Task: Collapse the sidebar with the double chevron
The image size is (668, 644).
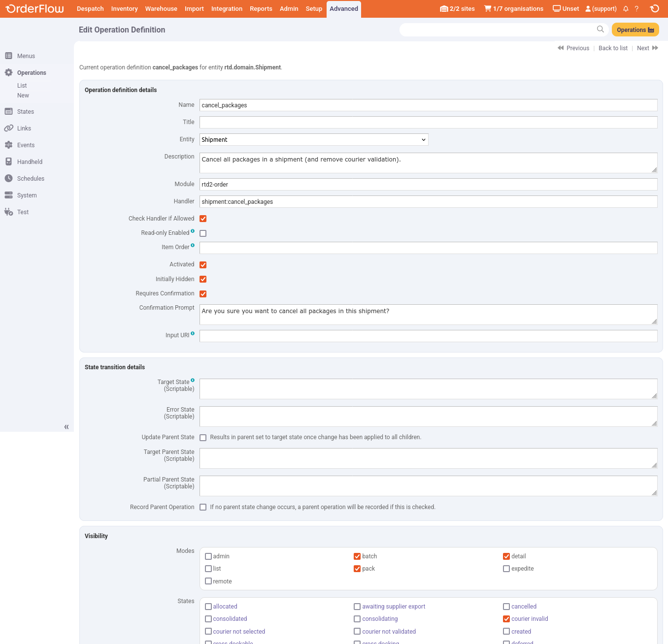Action: click(67, 427)
